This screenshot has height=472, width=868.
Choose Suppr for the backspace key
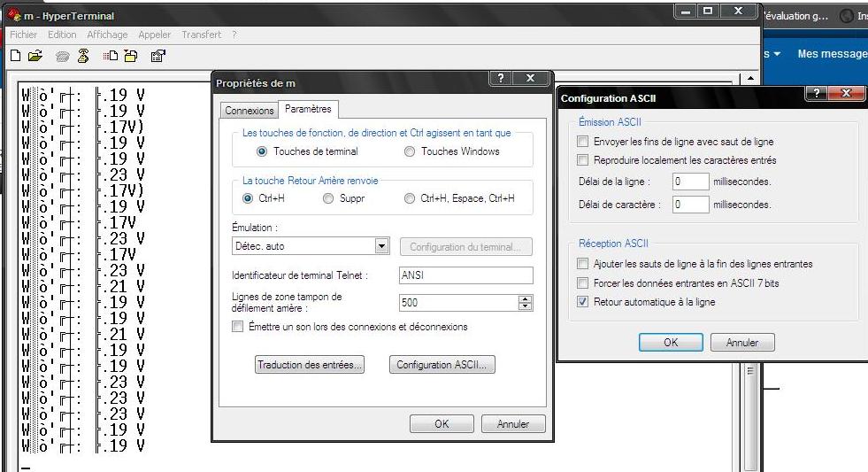point(328,198)
